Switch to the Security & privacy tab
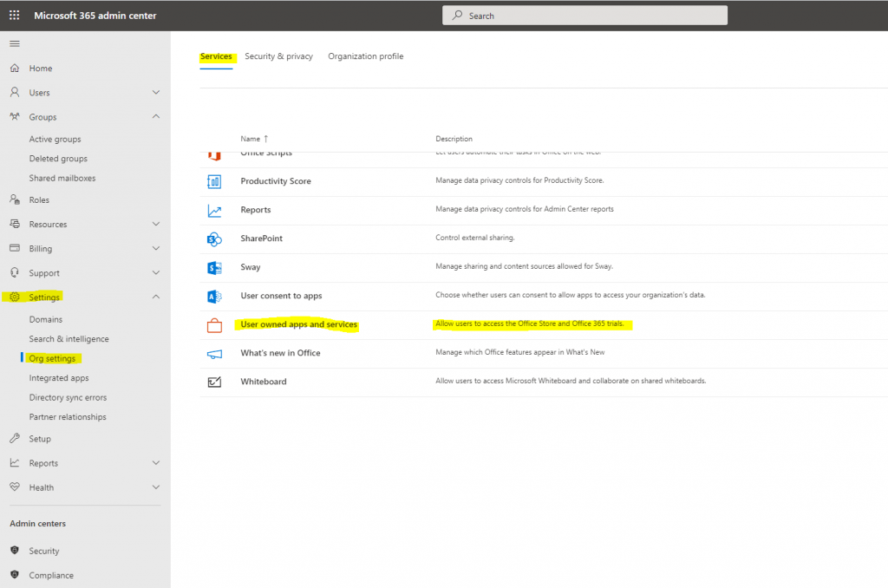Viewport: 888px width, 588px height. (278, 56)
